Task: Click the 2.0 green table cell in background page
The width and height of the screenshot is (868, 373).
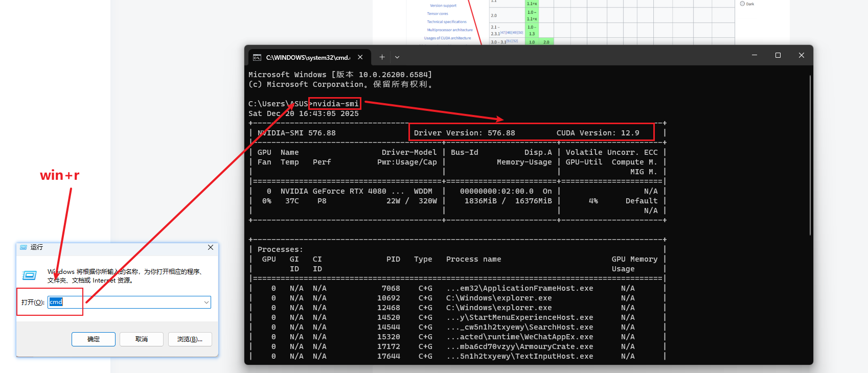Action: click(x=546, y=42)
